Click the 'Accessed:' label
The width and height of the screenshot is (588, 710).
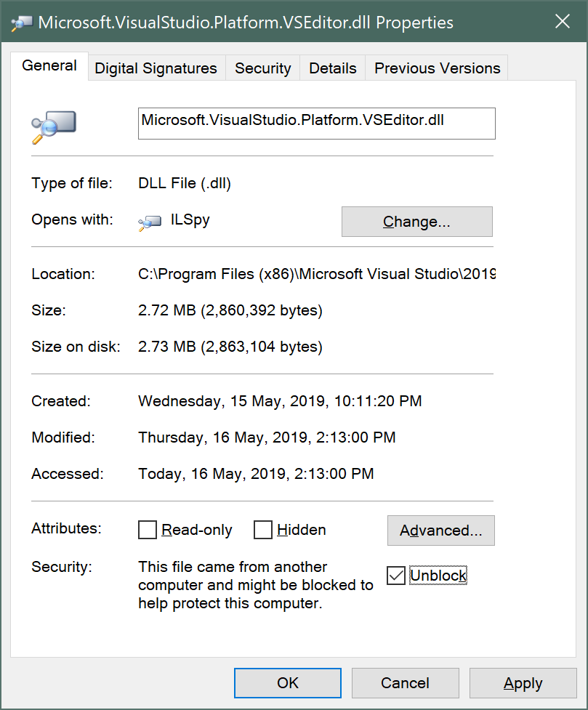67,474
